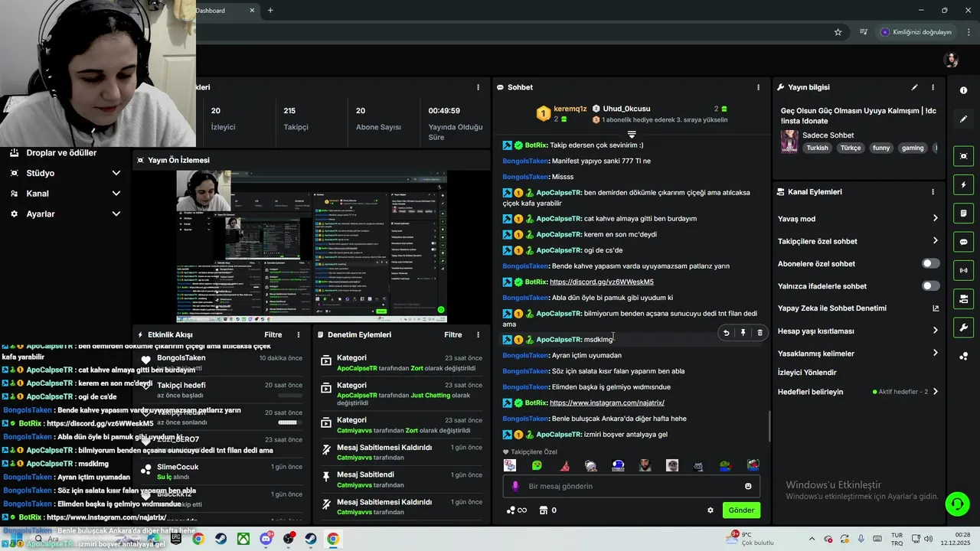980x551 pixels.
Task: Click İzleyici Yönlendir action
Action: (x=807, y=373)
